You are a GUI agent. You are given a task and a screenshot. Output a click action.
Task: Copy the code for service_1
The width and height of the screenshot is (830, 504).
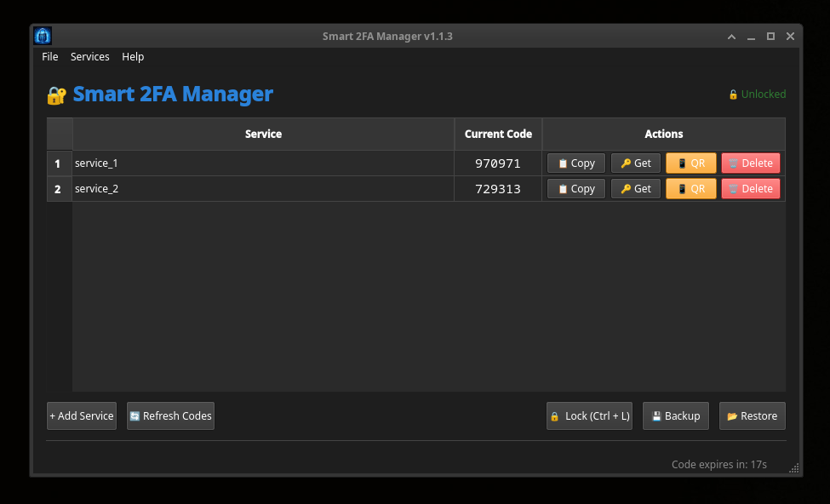[x=576, y=163]
